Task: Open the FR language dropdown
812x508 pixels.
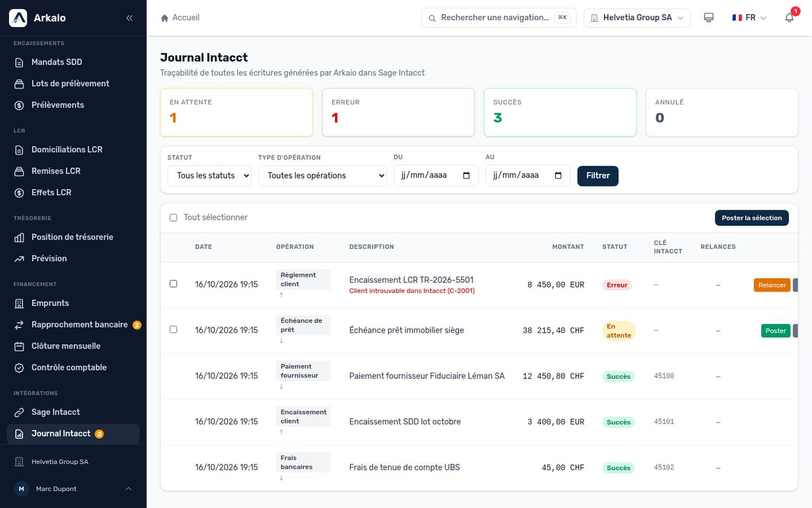Action: pos(749,18)
